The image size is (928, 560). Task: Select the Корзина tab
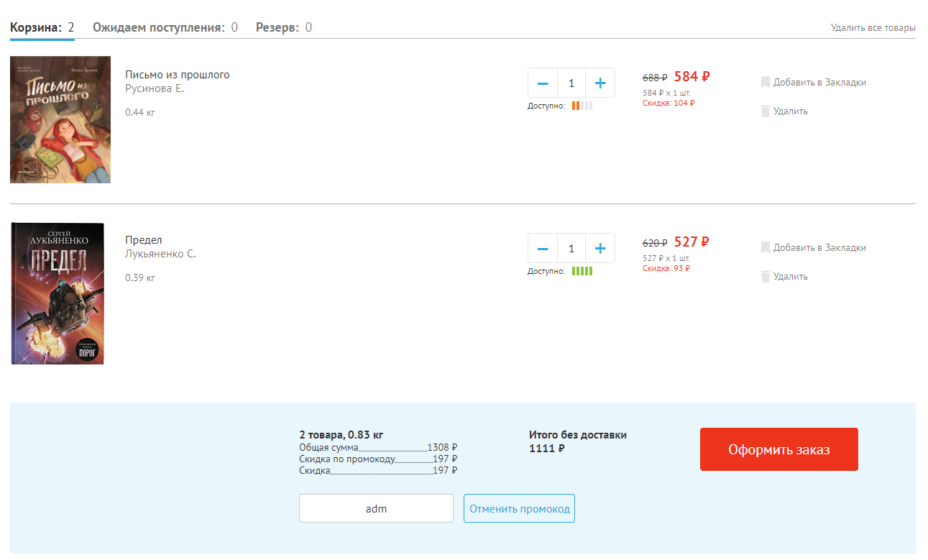pyautogui.click(x=42, y=28)
